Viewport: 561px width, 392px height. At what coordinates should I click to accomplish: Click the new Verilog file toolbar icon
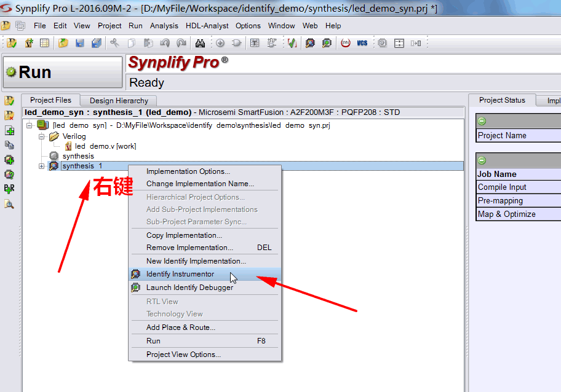pyautogui.click(x=29, y=43)
